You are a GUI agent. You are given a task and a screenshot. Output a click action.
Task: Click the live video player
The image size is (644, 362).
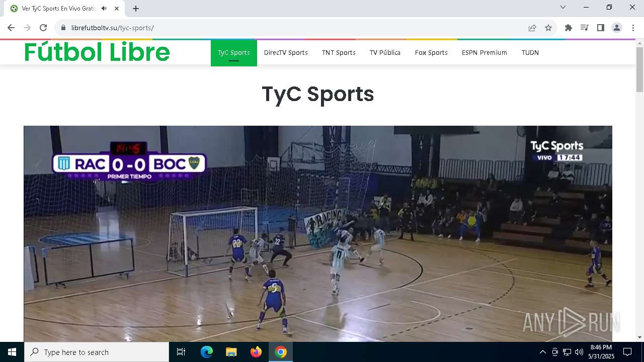318,234
